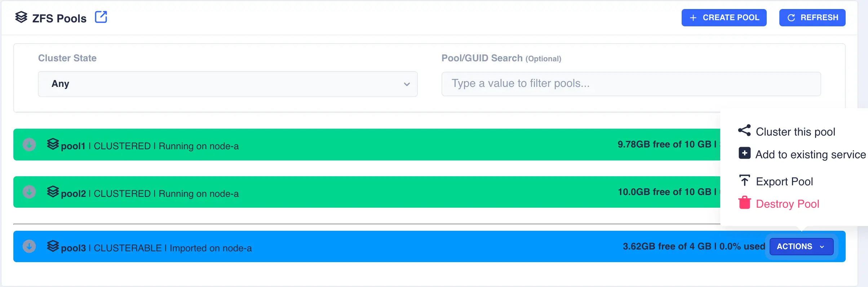Toggle the pool3 Actions dropdown
868x287 pixels.
coord(801,247)
